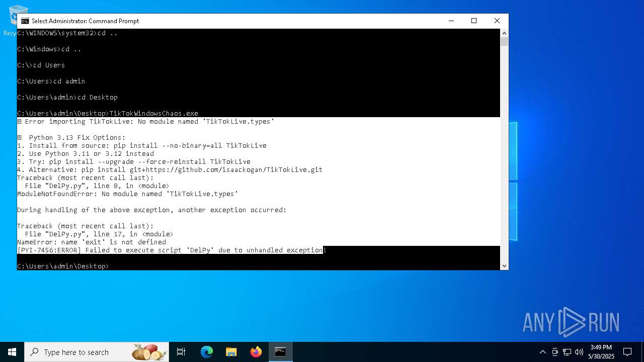This screenshot has height=362, width=644.
Task: Click the Type here to search box
Action: [x=98, y=352]
